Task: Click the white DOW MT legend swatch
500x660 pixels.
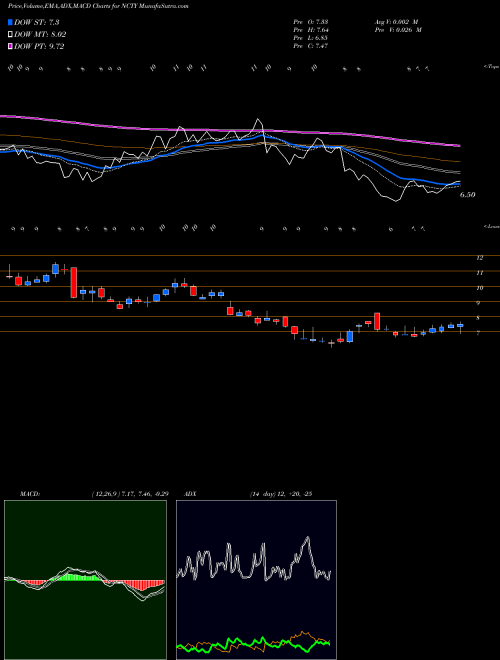Action: 11,34
